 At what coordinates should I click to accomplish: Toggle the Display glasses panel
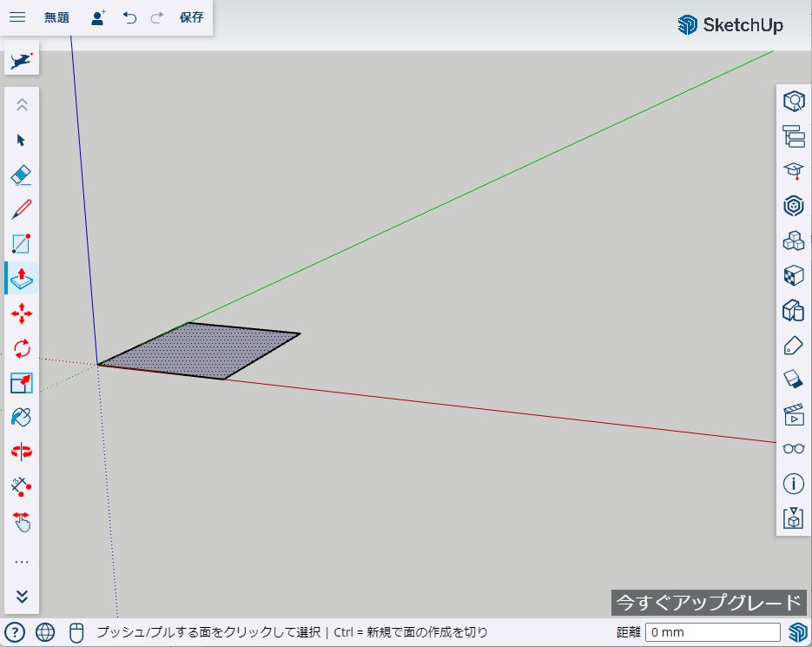[794, 449]
